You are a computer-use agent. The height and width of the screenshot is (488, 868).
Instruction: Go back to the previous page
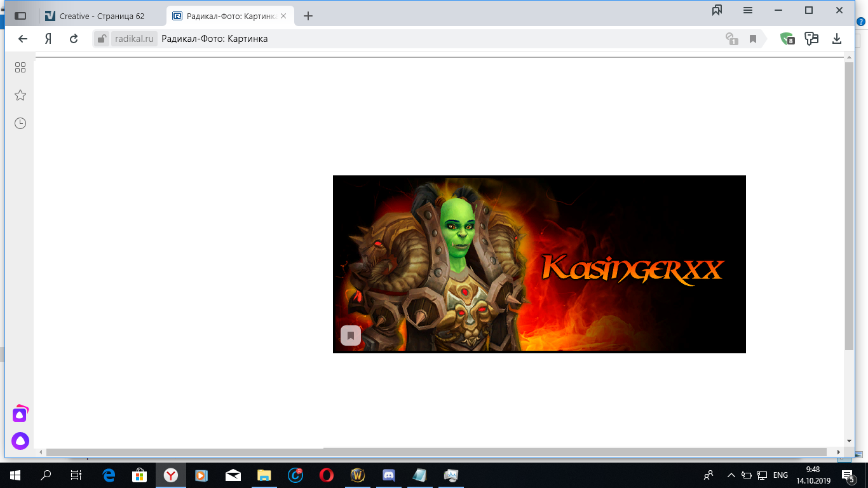(x=23, y=39)
